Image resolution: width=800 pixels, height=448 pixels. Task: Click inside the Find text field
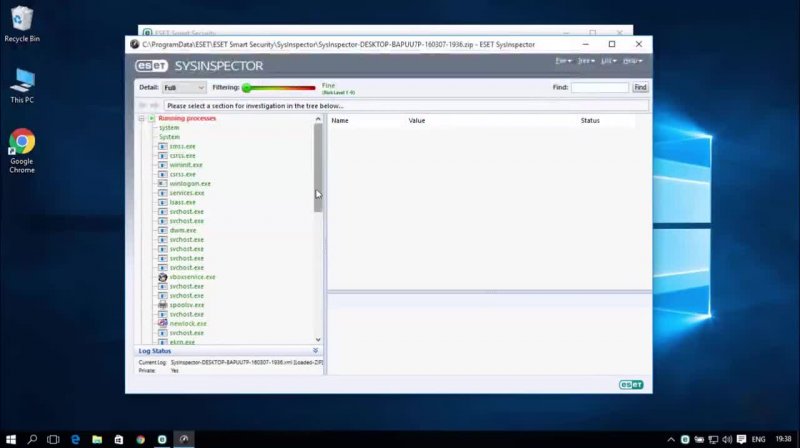pyautogui.click(x=600, y=88)
